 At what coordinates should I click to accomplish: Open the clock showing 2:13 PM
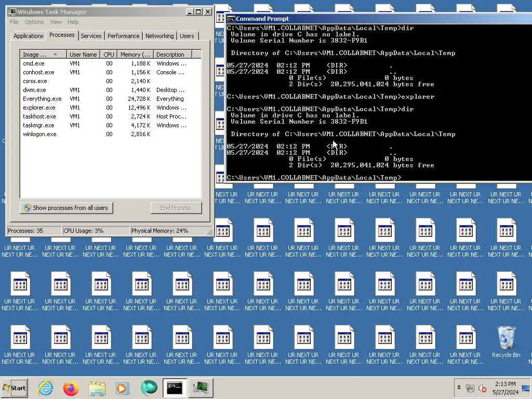click(506, 388)
